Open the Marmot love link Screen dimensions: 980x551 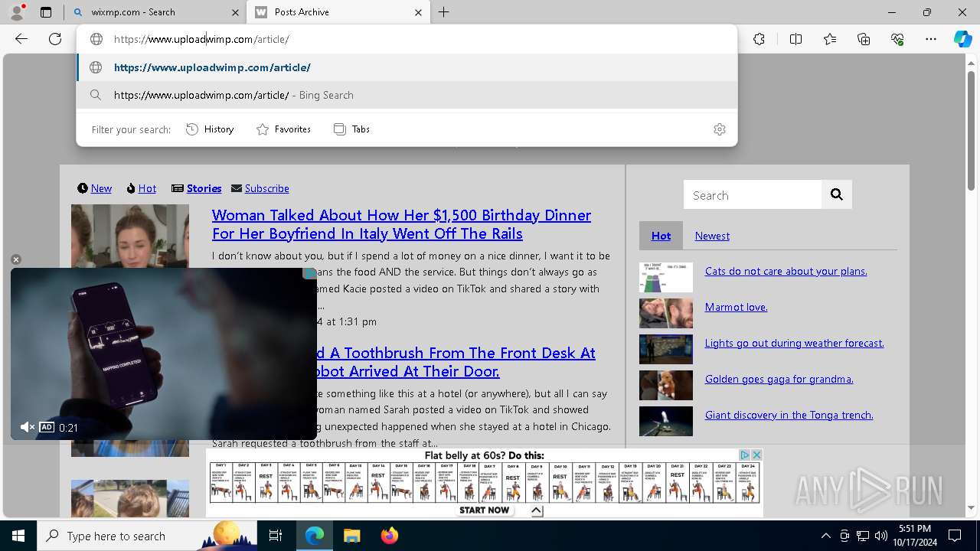[x=736, y=307]
